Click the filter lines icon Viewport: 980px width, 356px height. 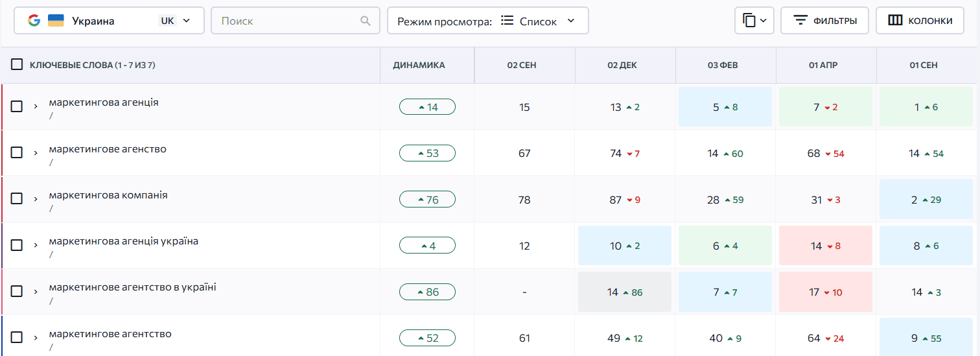tap(800, 21)
